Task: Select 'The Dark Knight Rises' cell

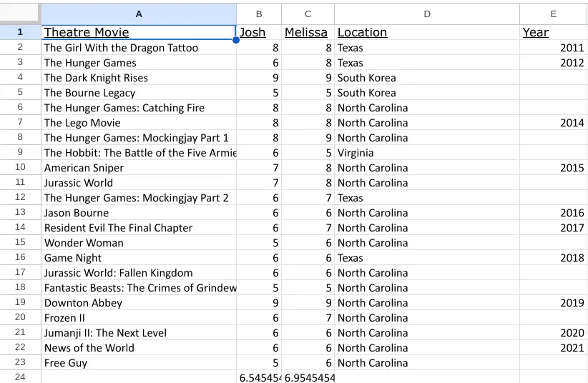Action: click(x=139, y=78)
